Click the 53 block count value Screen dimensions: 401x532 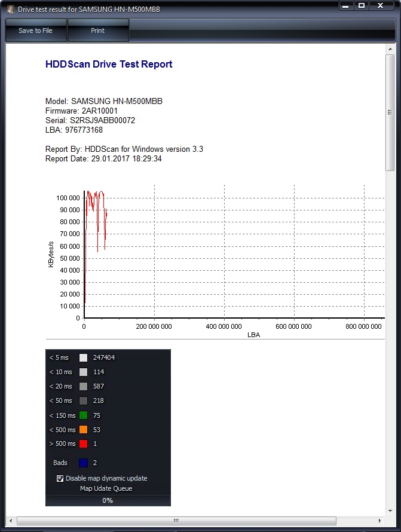tap(97, 430)
